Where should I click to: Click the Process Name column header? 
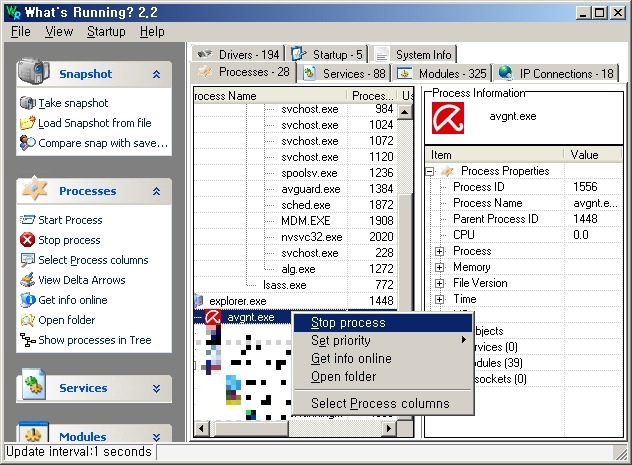point(270,96)
